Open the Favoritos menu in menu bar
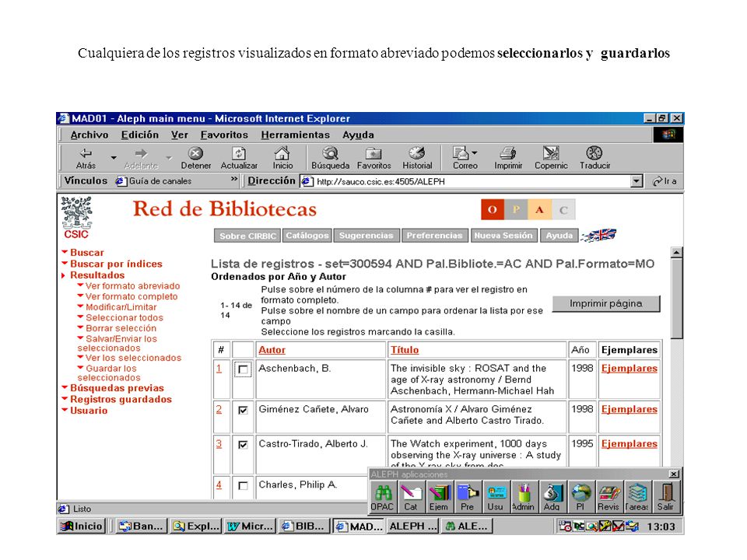This screenshot has width=747, height=560. coord(224,135)
